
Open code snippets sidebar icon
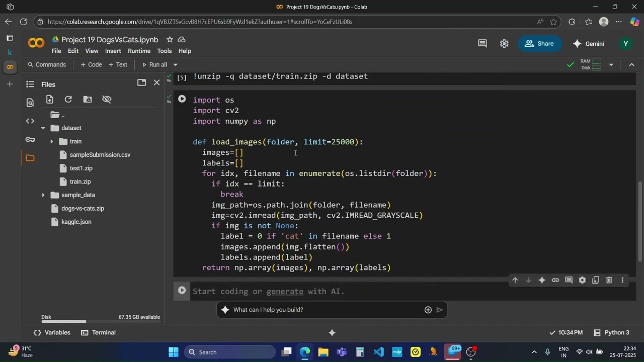coord(30,121)
